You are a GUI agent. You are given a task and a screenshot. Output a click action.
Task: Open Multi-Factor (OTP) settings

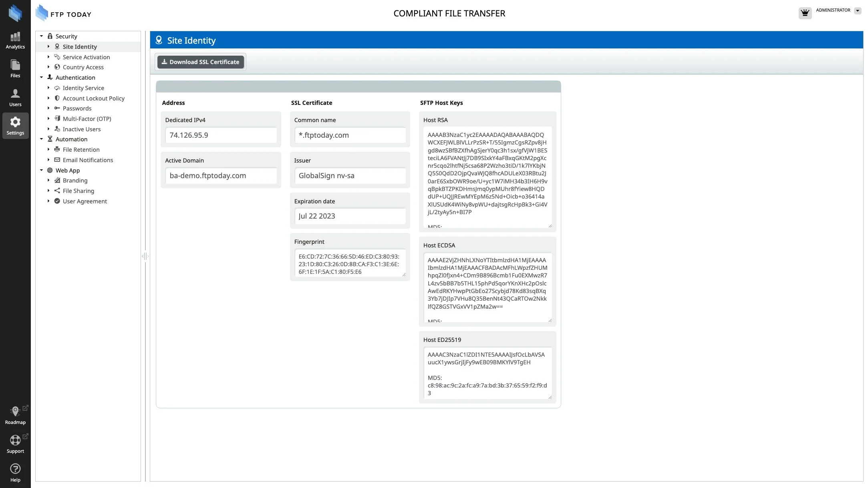(x=87, y=119)
